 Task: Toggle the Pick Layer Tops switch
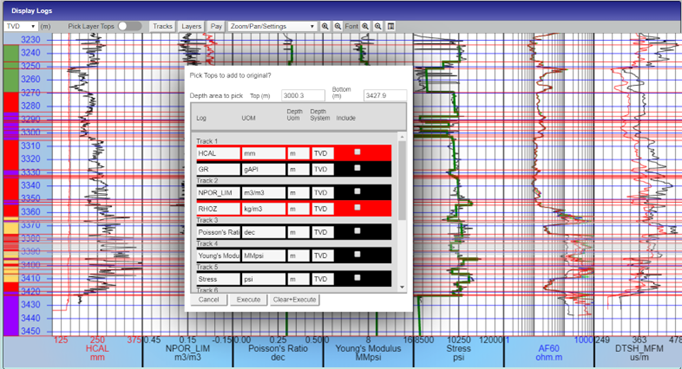point(130,26)
